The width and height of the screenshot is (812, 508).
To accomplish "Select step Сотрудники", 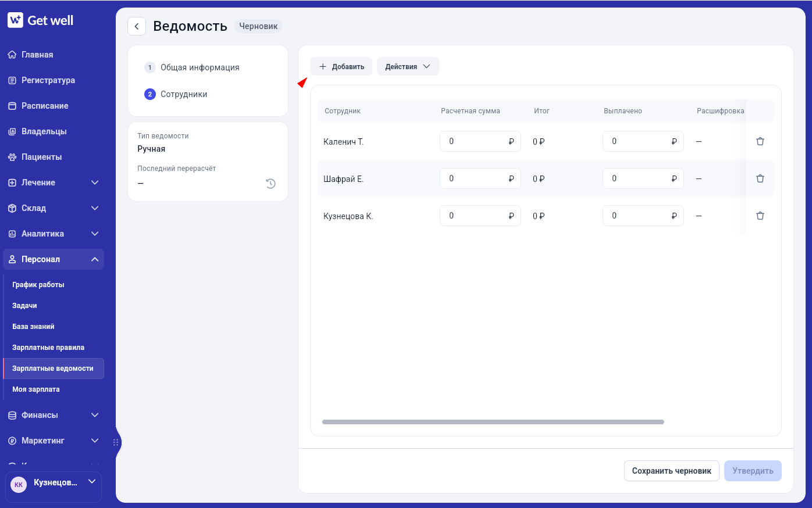I will [x=176, y=94].
